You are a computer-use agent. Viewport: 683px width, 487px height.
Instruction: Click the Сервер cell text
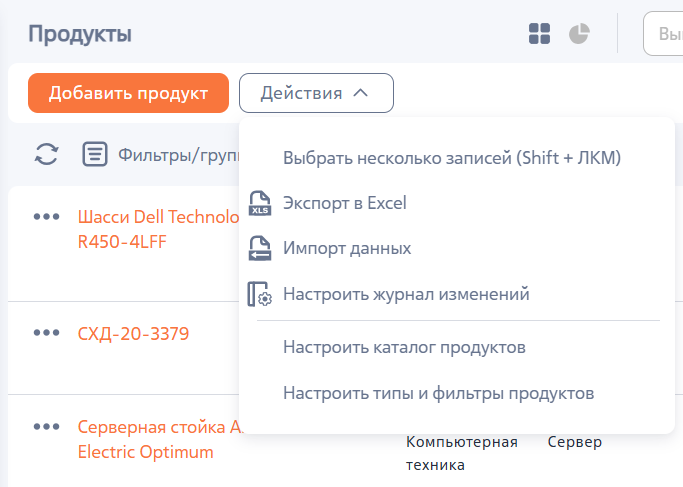point(575,442)
